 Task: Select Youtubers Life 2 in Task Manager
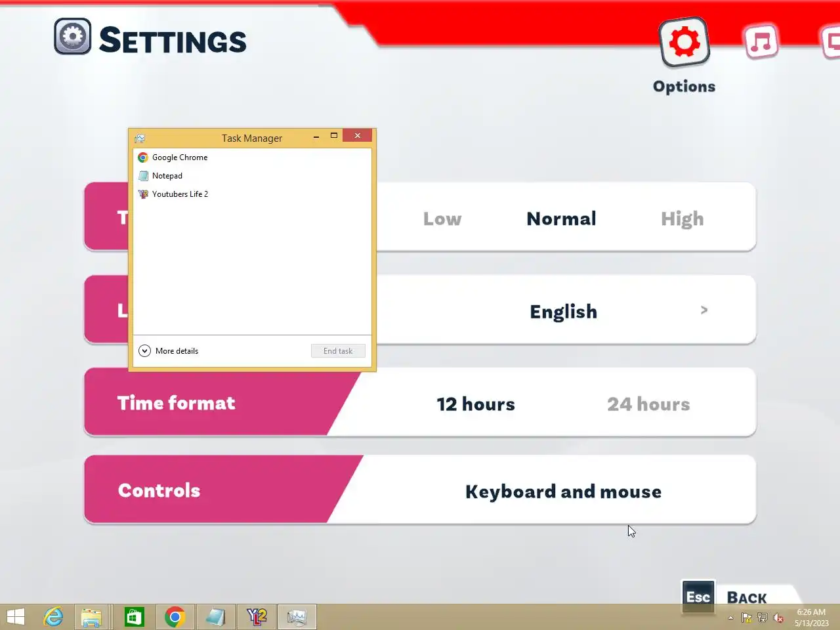point(252,194)
